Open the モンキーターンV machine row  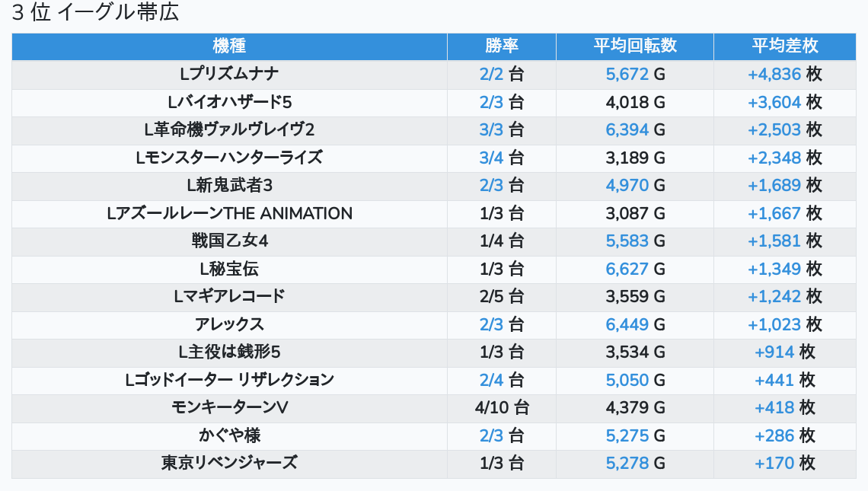coord(229,407)
